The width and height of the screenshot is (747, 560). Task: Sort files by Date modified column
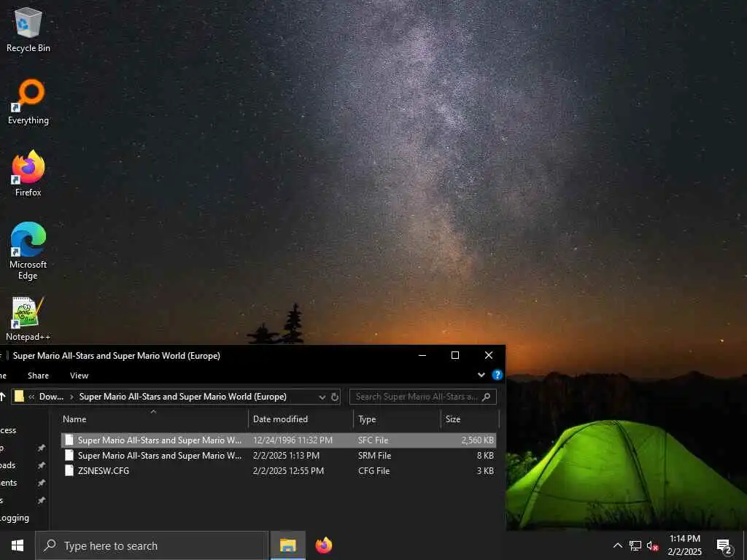click(301, 419)
